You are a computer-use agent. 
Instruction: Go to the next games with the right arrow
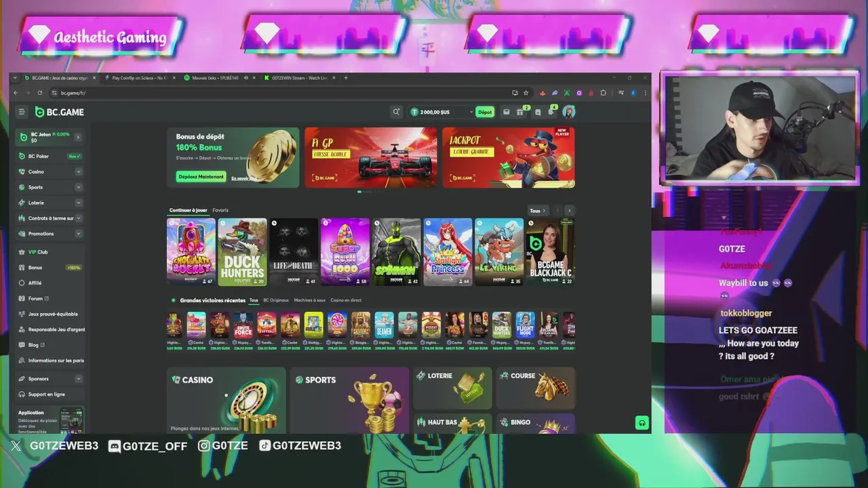point(569,211)
